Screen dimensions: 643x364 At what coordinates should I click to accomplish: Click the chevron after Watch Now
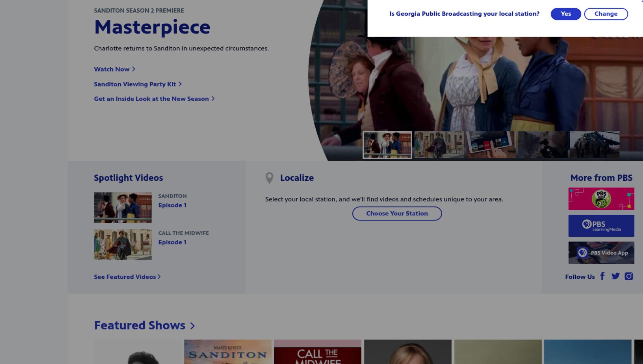134,69
